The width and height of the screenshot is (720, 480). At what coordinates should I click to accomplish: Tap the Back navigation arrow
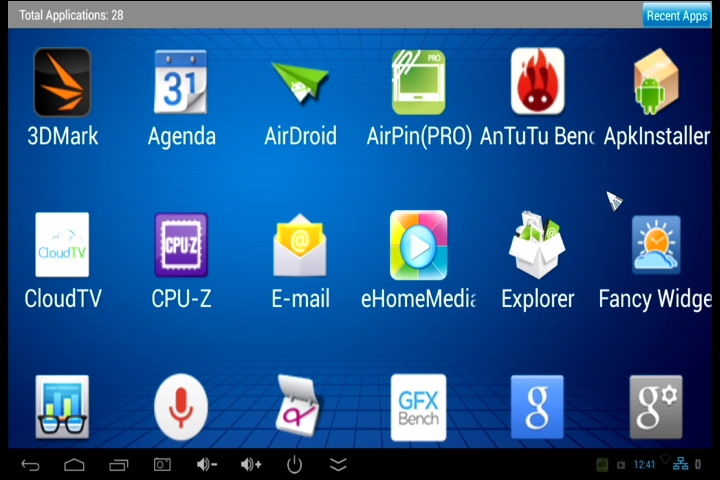(31, 465)
